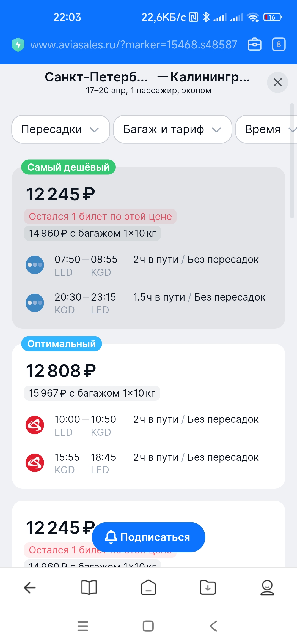
Task: Expand the Багаж и тариф filter dropdown
Action: click(173, 129)
